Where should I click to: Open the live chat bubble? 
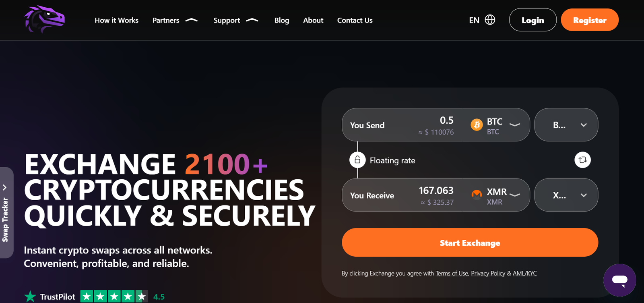coord(619,280)
